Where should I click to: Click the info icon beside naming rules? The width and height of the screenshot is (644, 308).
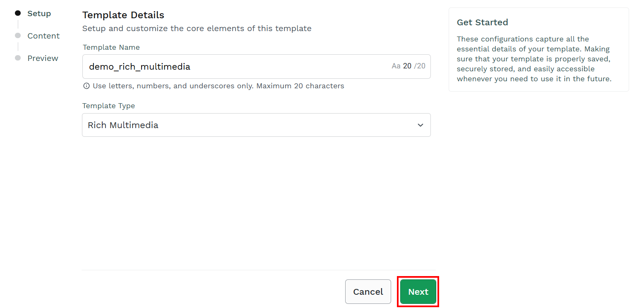point(87,86)
